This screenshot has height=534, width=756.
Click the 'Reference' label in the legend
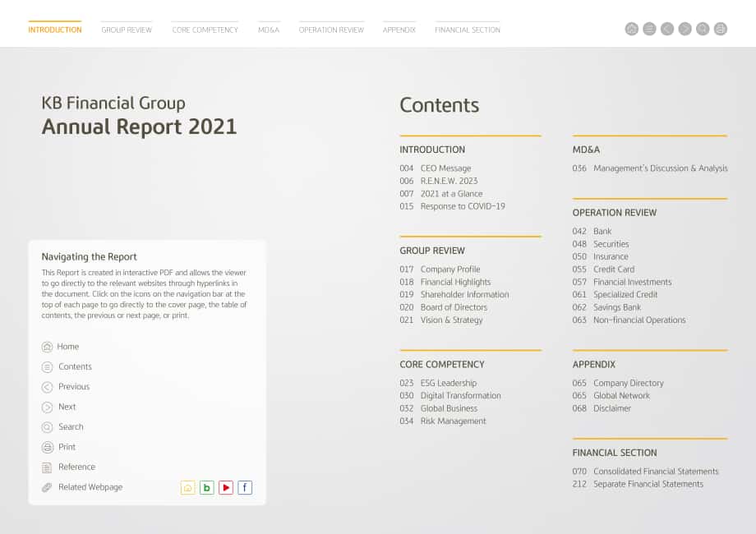point(77,467)
